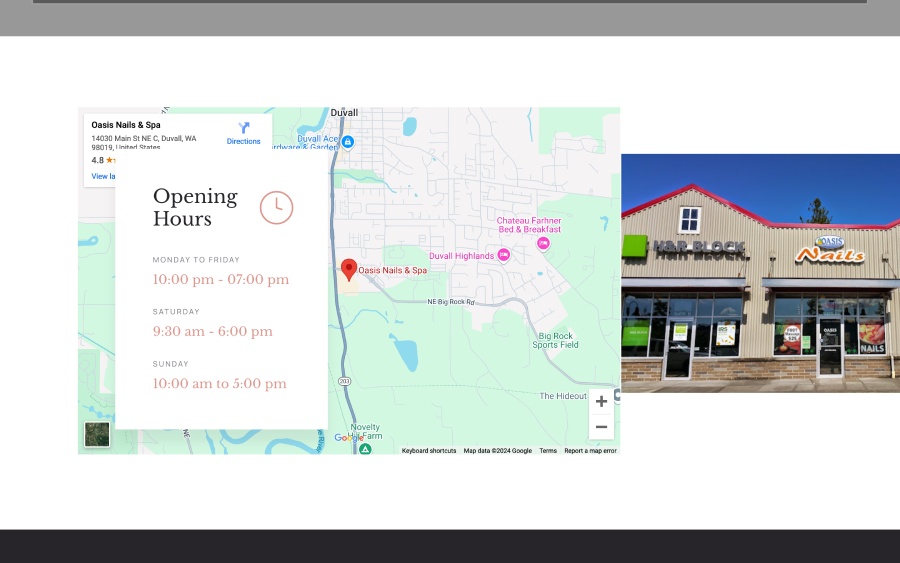This screenshot has height=563, width=900.
Task: Click the View larger map link
Action: coord(103,176)
